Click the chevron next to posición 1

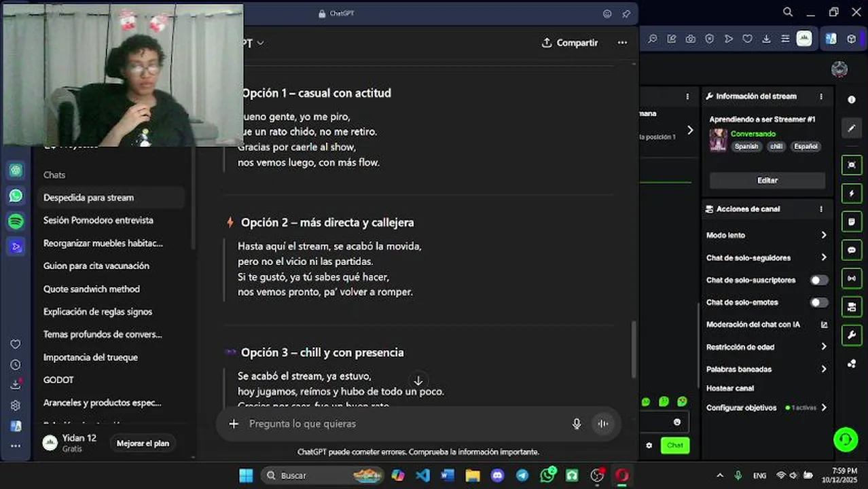(690, 130)
